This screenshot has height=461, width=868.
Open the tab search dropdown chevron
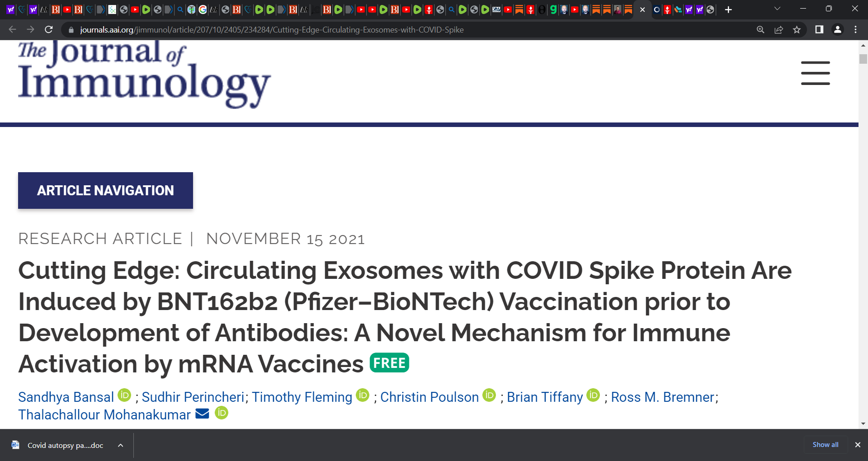[777, 9]
